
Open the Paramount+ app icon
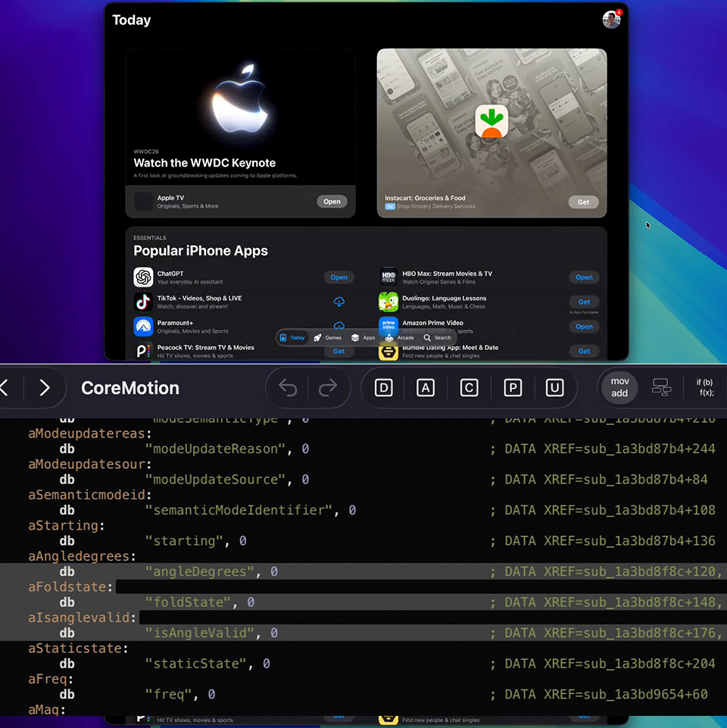pos(143,327)
